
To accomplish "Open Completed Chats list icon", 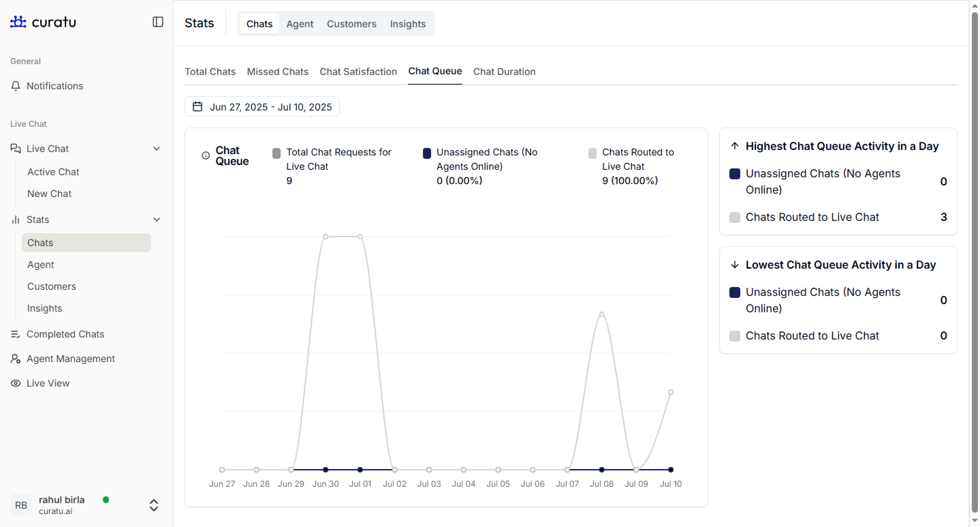I will click(16, 334).
